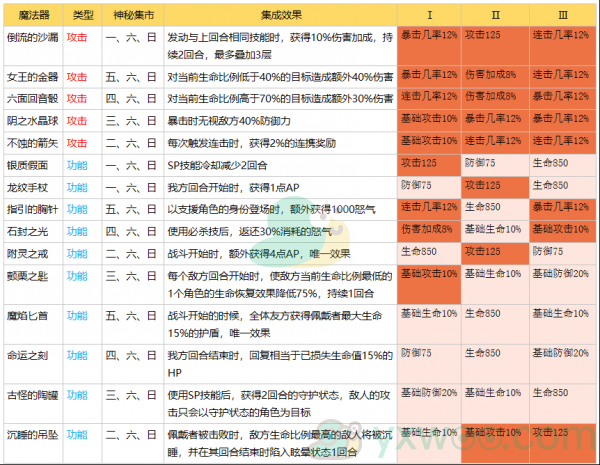Select the item name '指引的胸针'
Viewport: 600px width, 465px height.
coord(33,209)
